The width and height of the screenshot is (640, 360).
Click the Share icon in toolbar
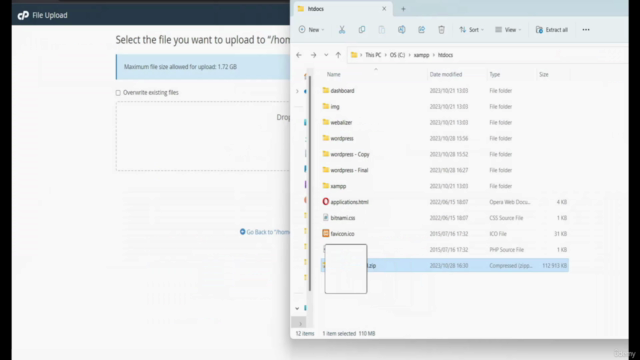point(421,29)
